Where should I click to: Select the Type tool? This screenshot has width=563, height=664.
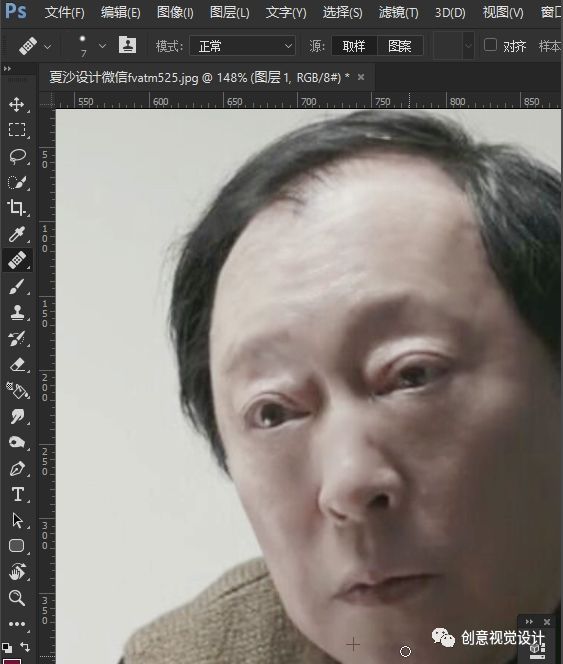point(17,494)
